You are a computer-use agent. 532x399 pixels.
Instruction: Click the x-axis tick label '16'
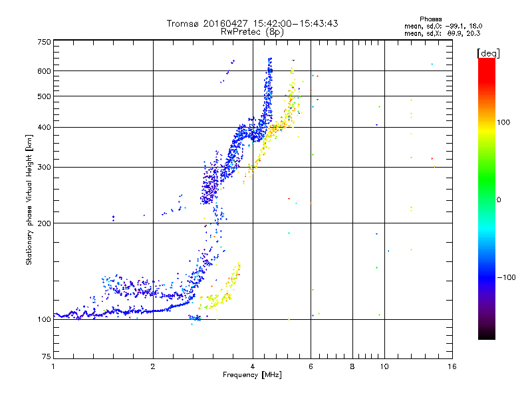tap(452, 366)
